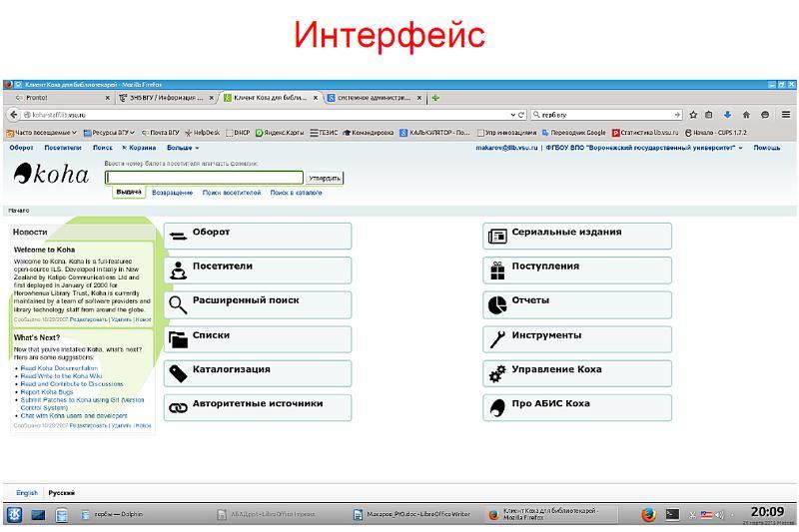The width and height of the screenshot is (799, 532).
Task: Expand the Часто посещаемые bookmarks dropdown
Action: coord(42,132)
